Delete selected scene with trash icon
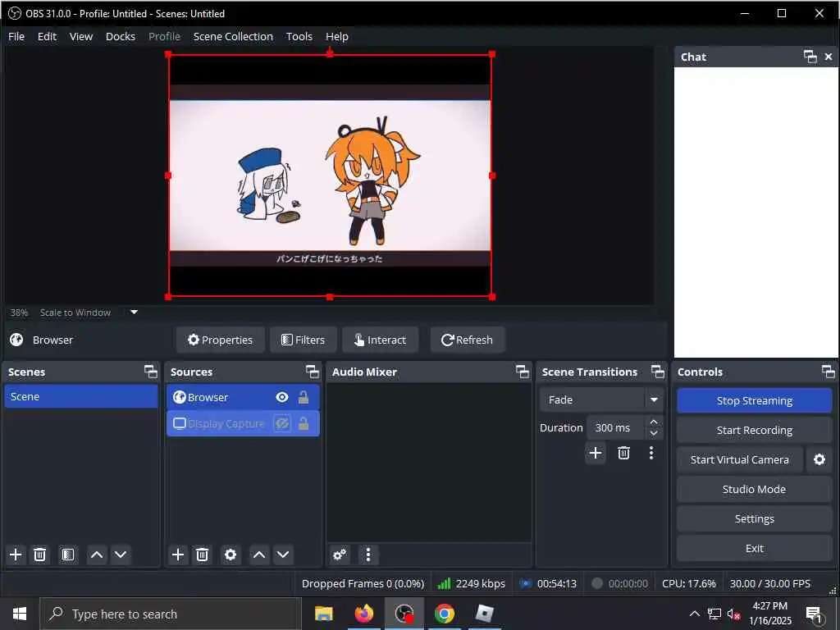This screenshot has width=840, height=630. click(x=39, y=555)
